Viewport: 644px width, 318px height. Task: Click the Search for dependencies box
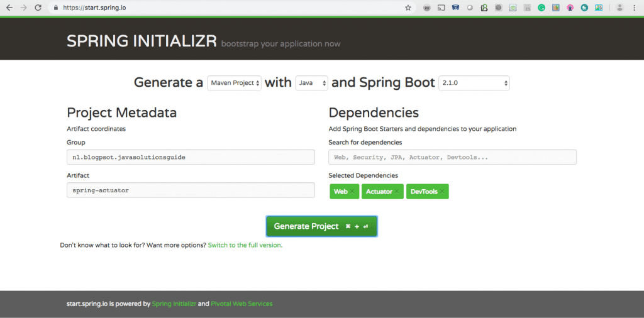(453, 157)
